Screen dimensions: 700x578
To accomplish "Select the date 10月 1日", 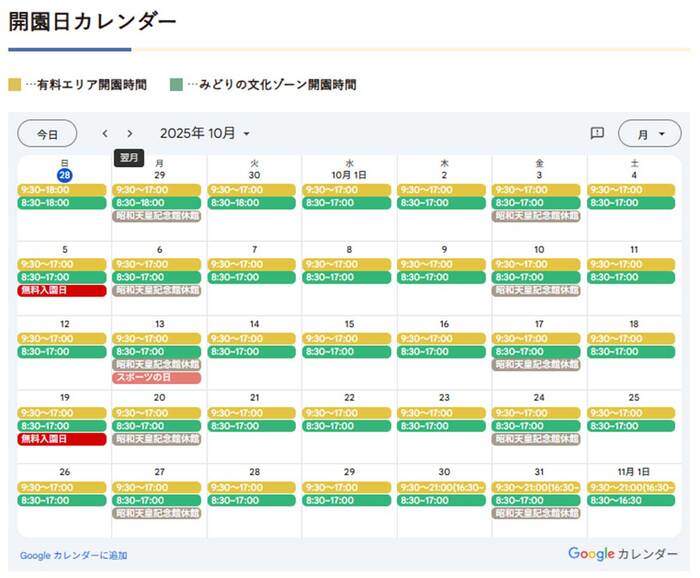I will pos(349,174).
